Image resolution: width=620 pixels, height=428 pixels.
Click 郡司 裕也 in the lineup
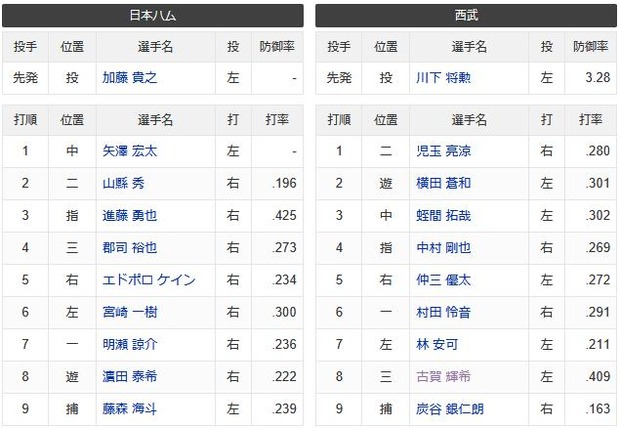(130, 248)
